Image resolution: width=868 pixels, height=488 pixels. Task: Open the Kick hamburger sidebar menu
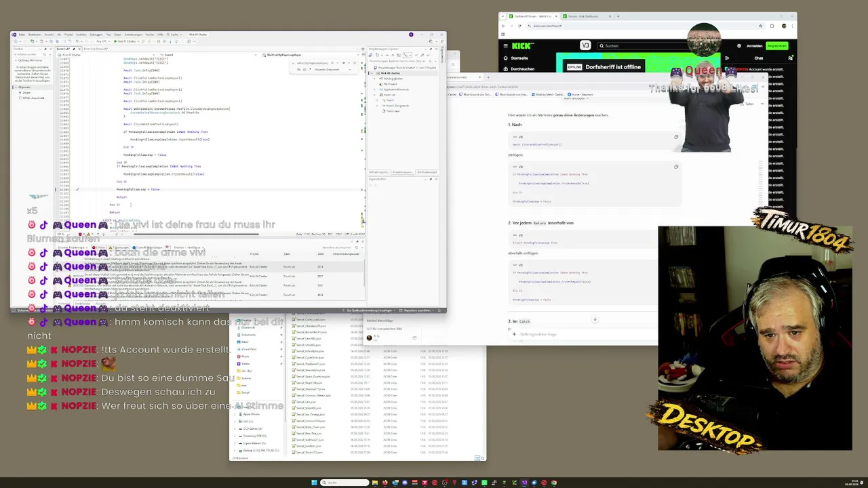point(505,45)
